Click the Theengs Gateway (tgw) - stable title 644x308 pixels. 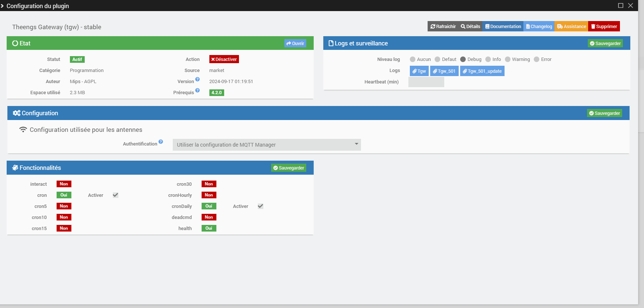[57, 27]
